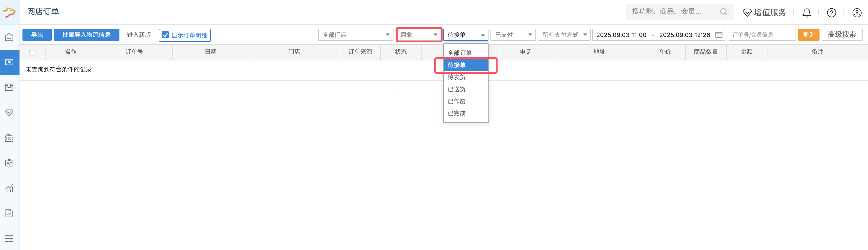Expand the 所有支付方式 dropdown

[x=564, y=35]
